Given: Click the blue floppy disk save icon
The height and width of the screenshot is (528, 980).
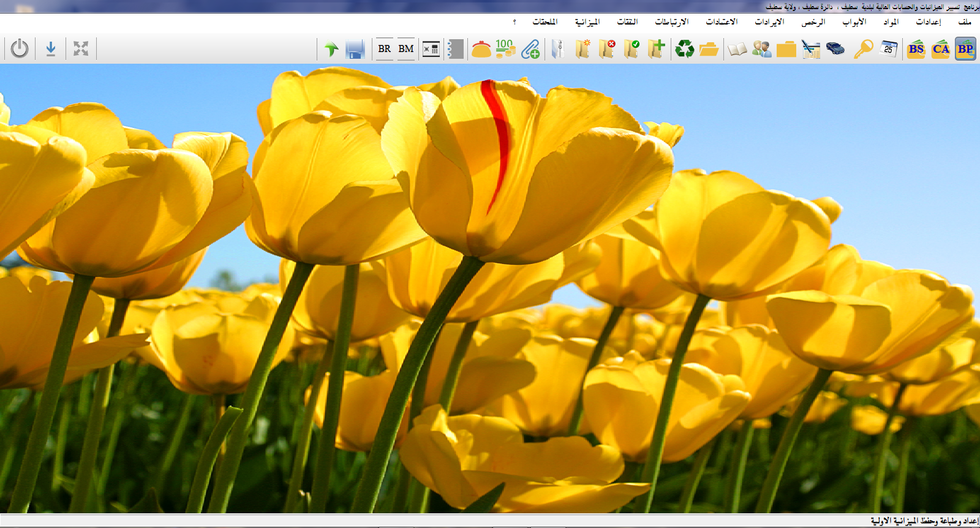Looking at the screenshot, I should pos(355,49).
